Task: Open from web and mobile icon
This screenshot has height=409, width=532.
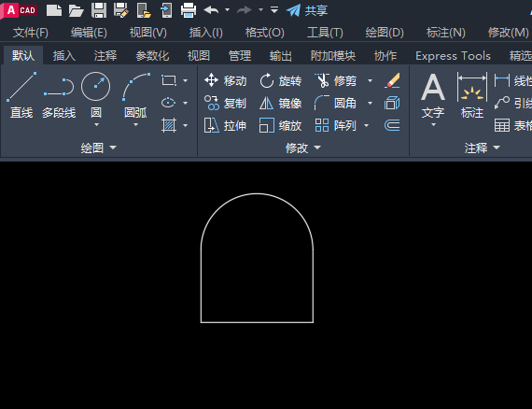Action: coord(144,10)
